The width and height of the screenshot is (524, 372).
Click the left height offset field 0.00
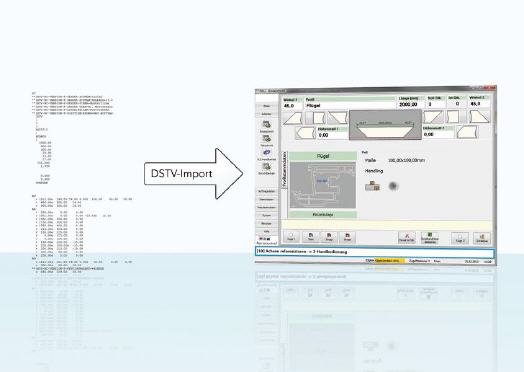click(332, 135)
